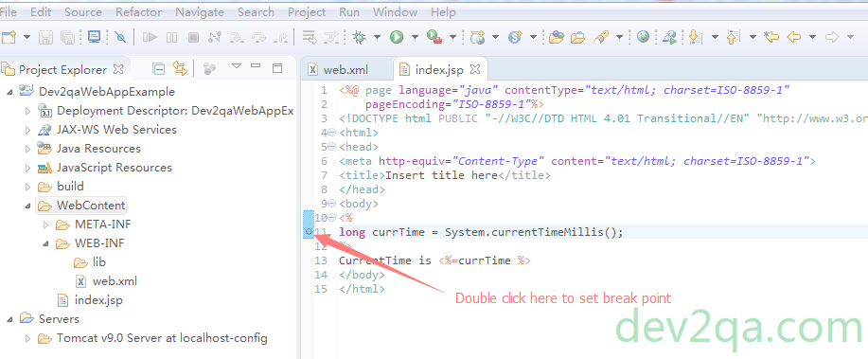Click the green Run button
Viewport: 868px width, 359px height.
tap(397, 37)
